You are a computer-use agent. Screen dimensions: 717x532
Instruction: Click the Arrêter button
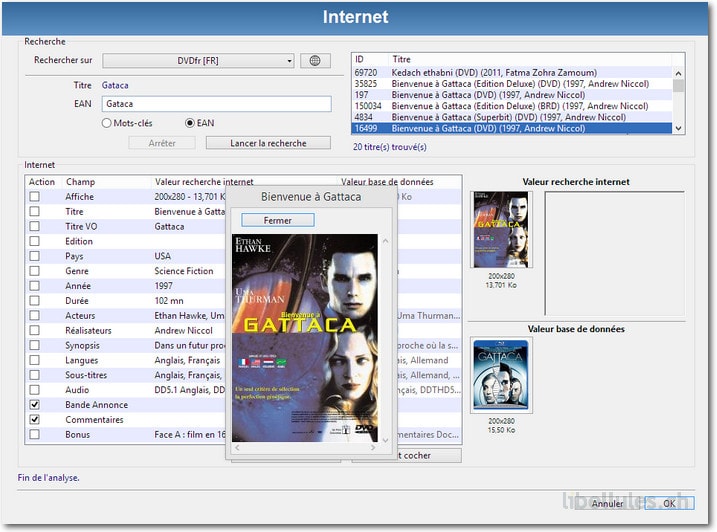pos(162,143)
